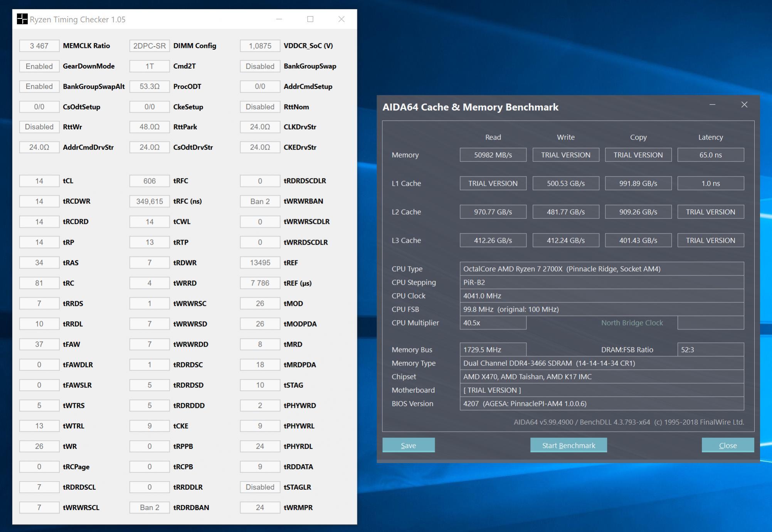Maximize the Ryzen Timing Checker window
This screenshot has width=772, height=532.
[310, 19]
